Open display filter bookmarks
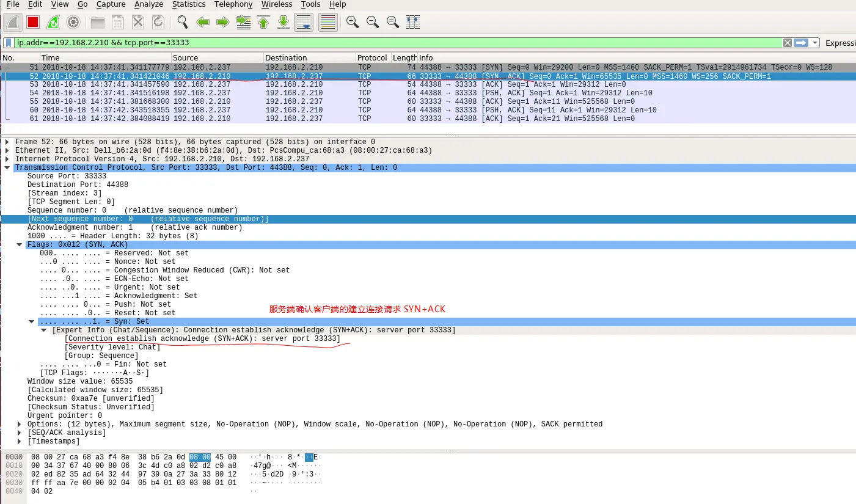This screenshot has width=856, height=504. [9, 43]
